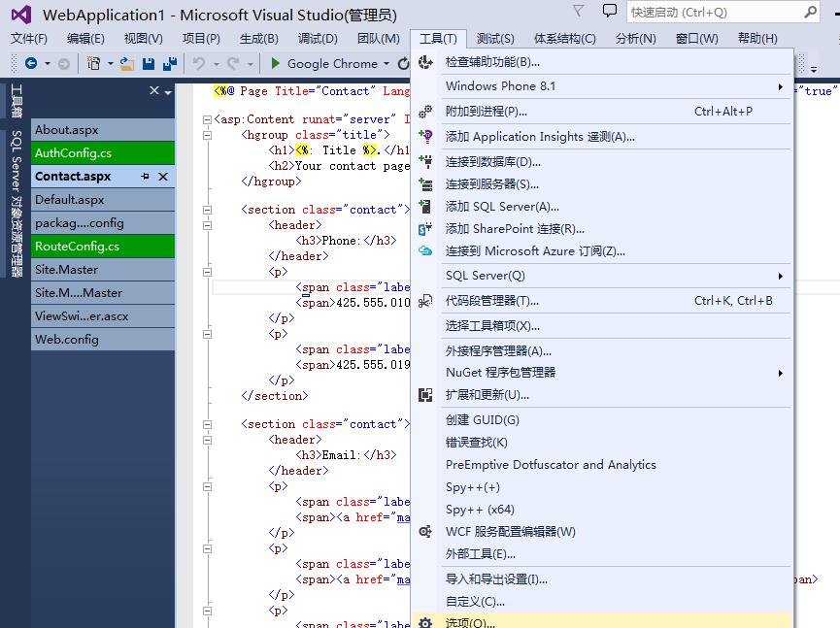840x628 pixels.
Task: Click the Application Insights lightbulb icon
Action: [x=425, y=136]
